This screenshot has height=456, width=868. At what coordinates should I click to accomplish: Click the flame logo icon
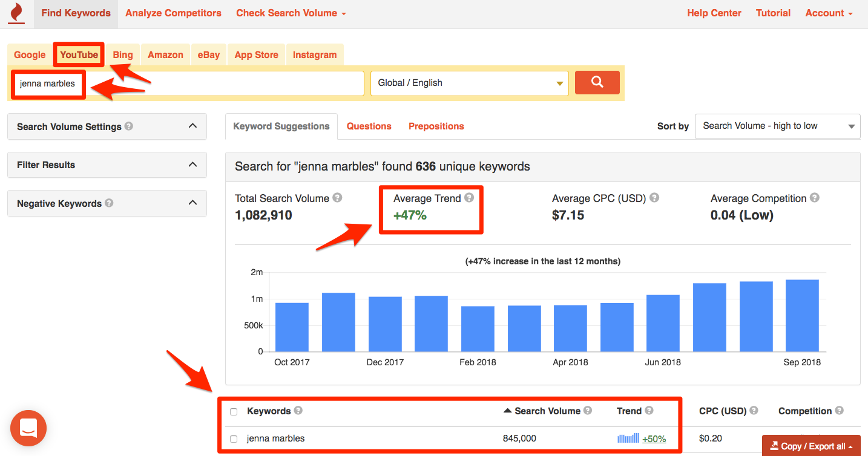tap(17, 13)
